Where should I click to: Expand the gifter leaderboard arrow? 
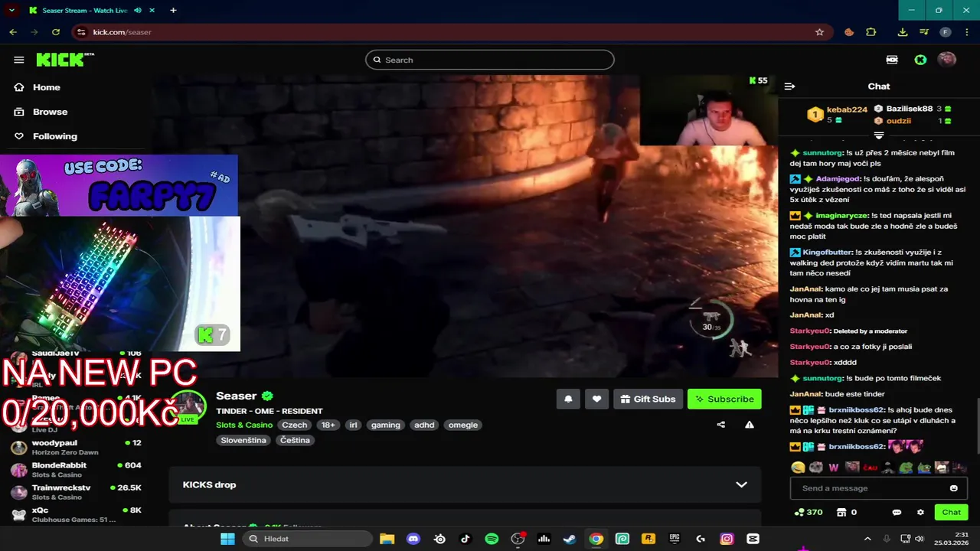pyautogui.click(x=879, y=135)
